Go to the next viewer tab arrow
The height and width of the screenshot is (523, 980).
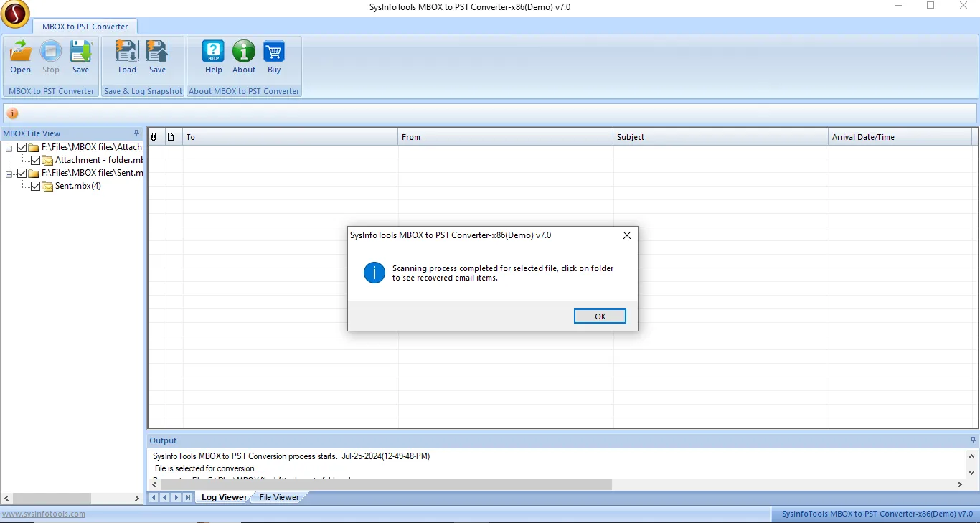[176, 497]
